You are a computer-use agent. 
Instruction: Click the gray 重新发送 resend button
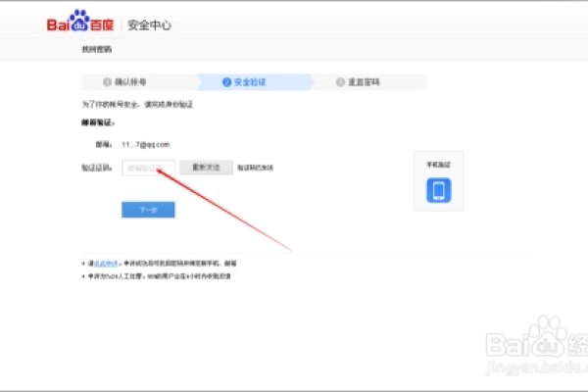[x=206, y=168]
